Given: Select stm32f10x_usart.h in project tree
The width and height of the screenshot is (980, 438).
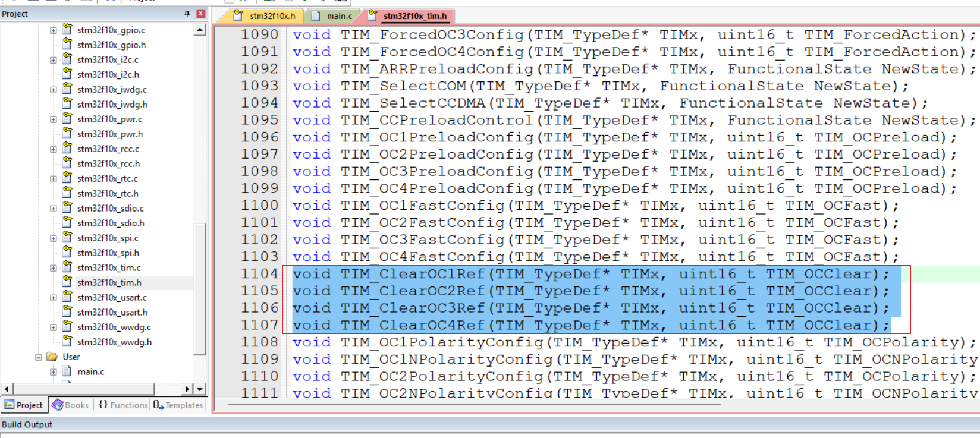Looking at the screenshot, I should coord(112,312).
